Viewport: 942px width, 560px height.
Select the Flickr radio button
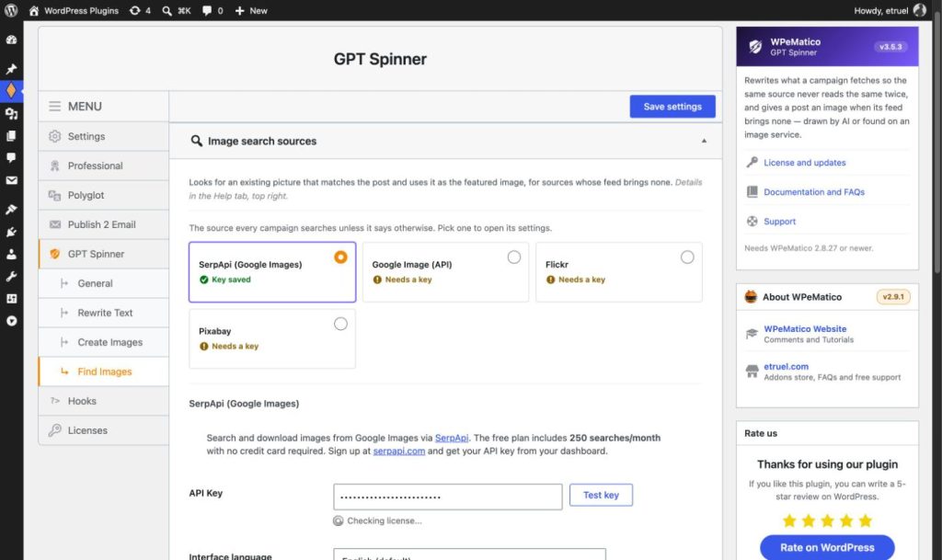click(687, 257)
